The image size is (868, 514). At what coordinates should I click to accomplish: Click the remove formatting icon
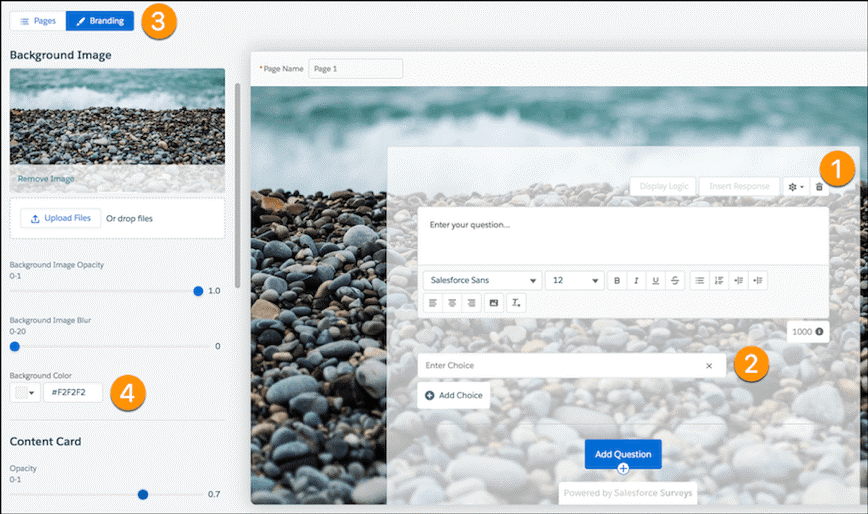pos(515,302)
